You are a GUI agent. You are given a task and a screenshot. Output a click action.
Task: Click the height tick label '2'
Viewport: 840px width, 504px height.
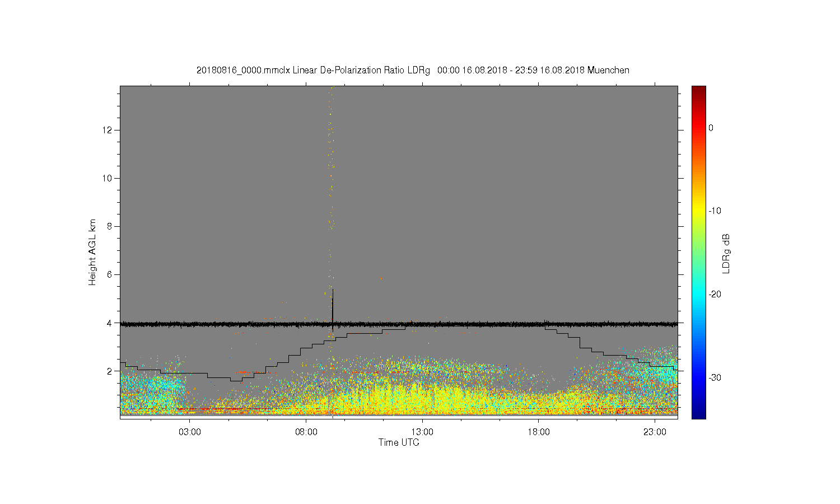click(110, 371)
